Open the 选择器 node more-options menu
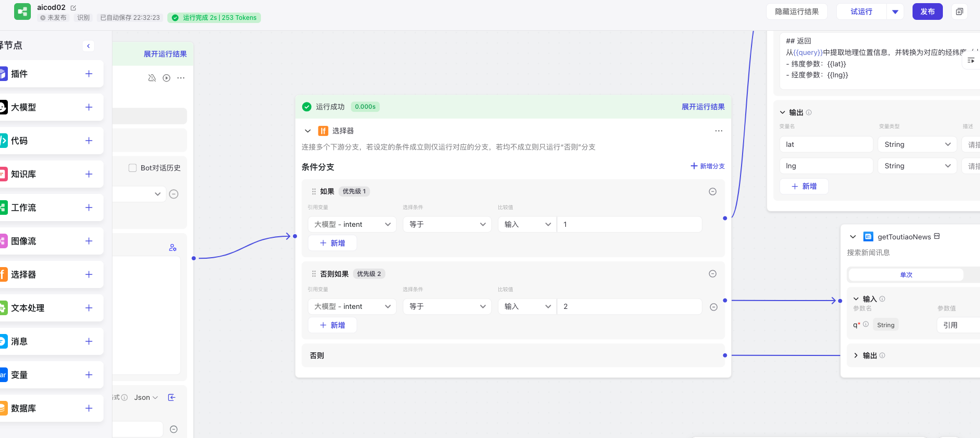The width and height of the screenshot is (980, 438). [719, 131]
